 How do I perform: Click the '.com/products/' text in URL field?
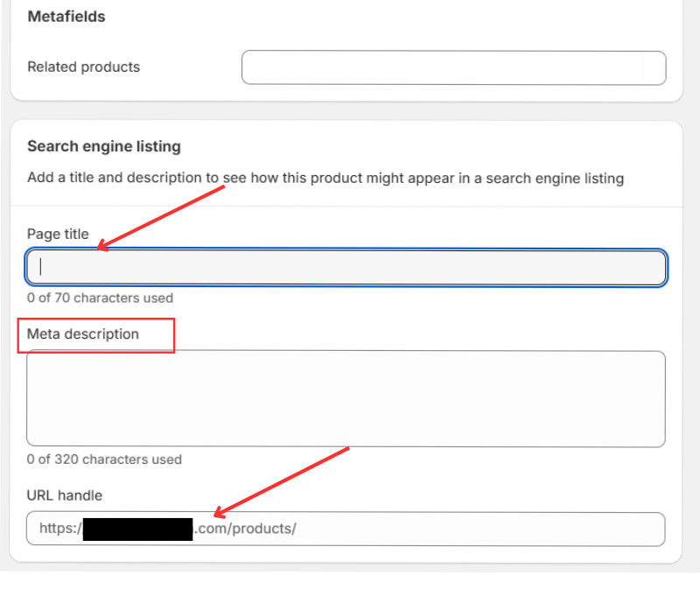(x=245, y=529)
